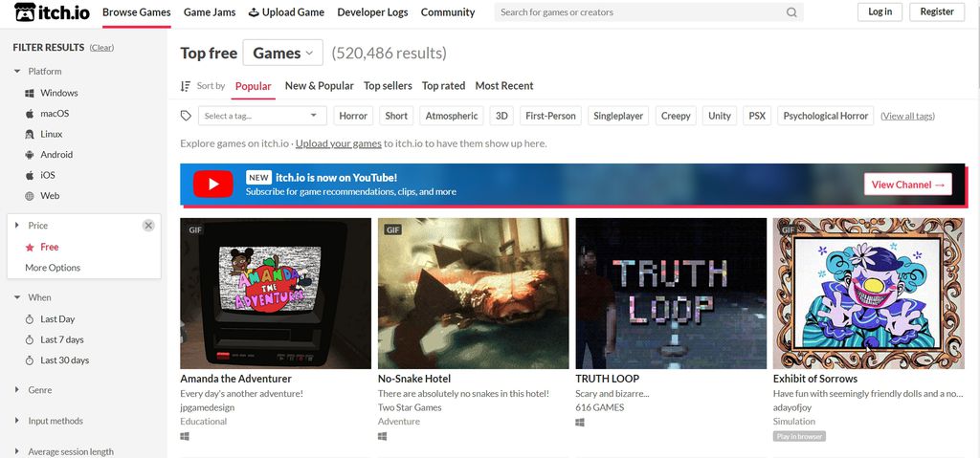Image resolution: width=980 pixels, height=458 pixels.
Task: Open the Exhibit of Sorrows thumbnail
Action: click(x=869, y=294)
